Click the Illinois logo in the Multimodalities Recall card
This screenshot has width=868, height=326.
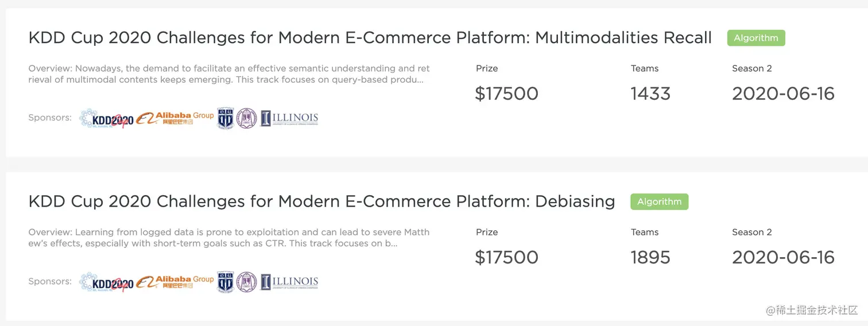(289, 118)
